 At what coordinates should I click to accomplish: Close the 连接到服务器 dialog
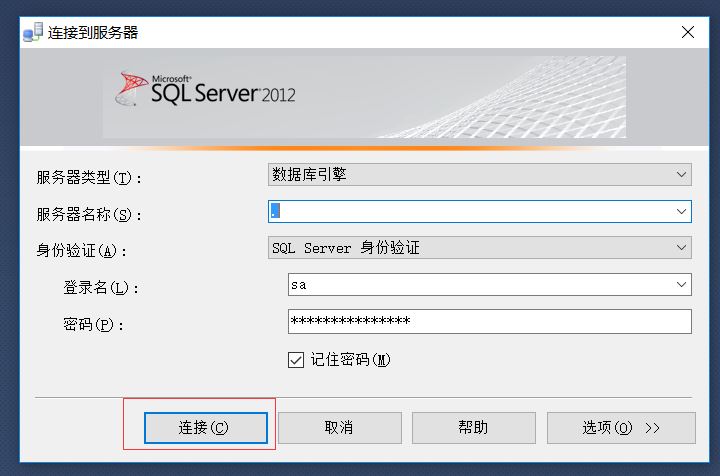[688, 32]
